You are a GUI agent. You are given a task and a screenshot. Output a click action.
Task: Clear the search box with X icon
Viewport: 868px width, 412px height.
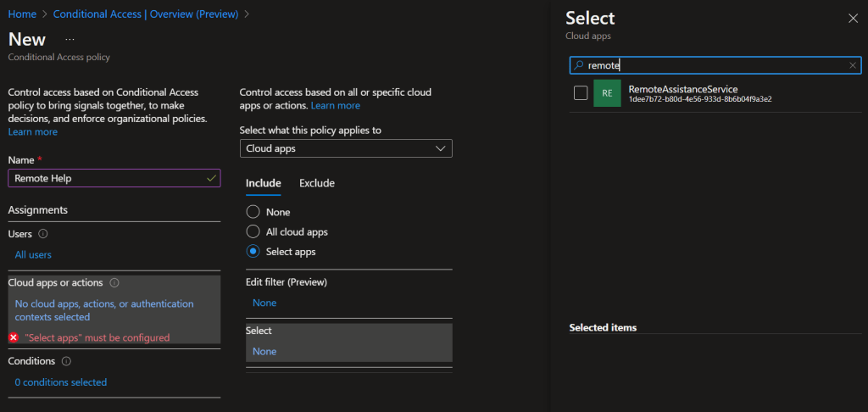point(853,65)
